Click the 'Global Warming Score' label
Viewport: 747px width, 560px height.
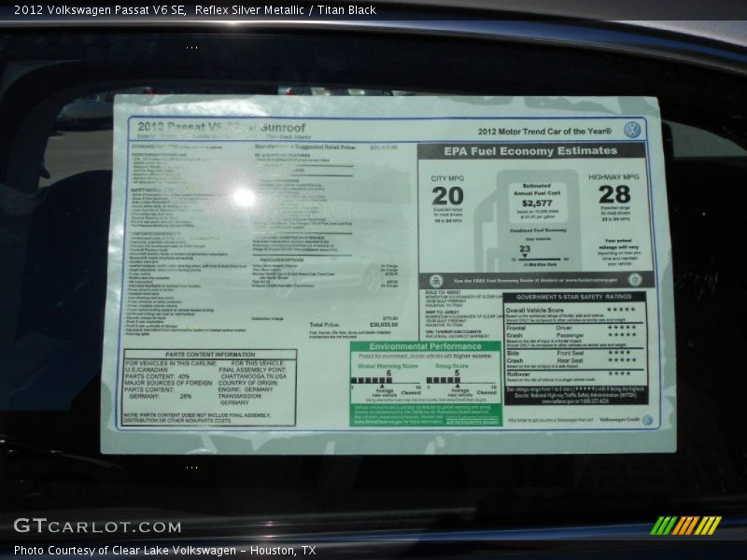tap(388, 366)
